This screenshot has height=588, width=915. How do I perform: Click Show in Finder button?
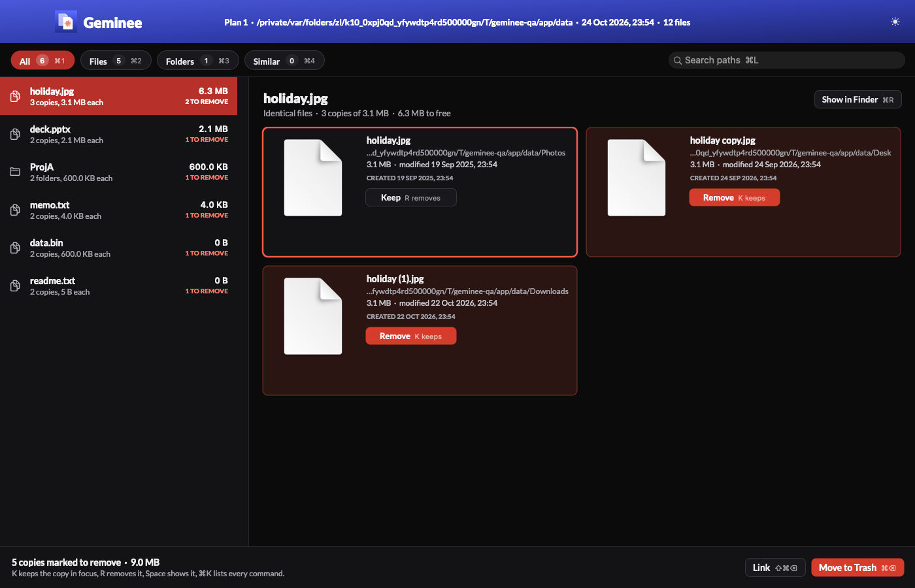pyautogui.click(x=857, y=99)
